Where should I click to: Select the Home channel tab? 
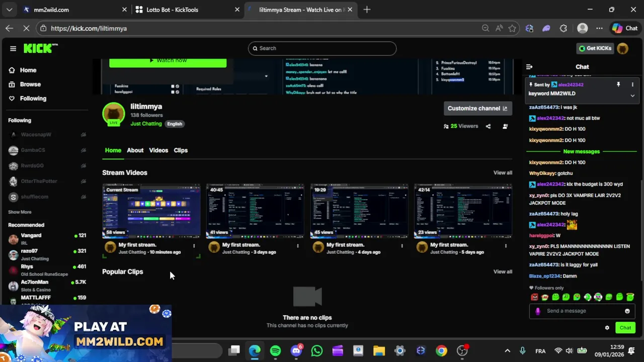113,150
